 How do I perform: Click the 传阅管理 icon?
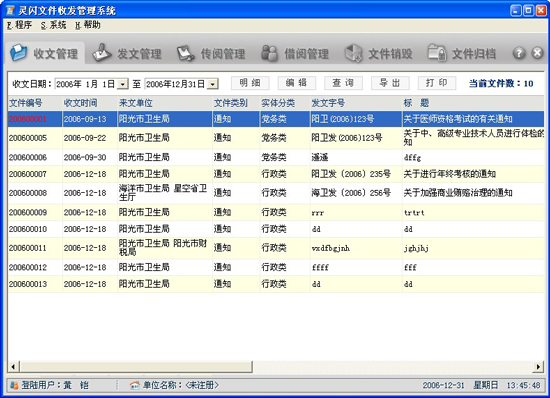(186, 53)
